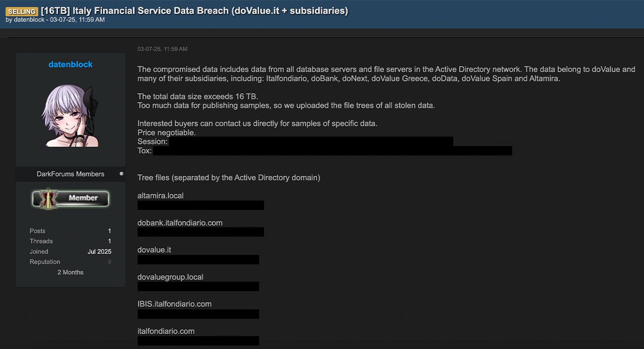Click the post timestamp 03-07-25, 11:59 AM

(x=162, y=49)
